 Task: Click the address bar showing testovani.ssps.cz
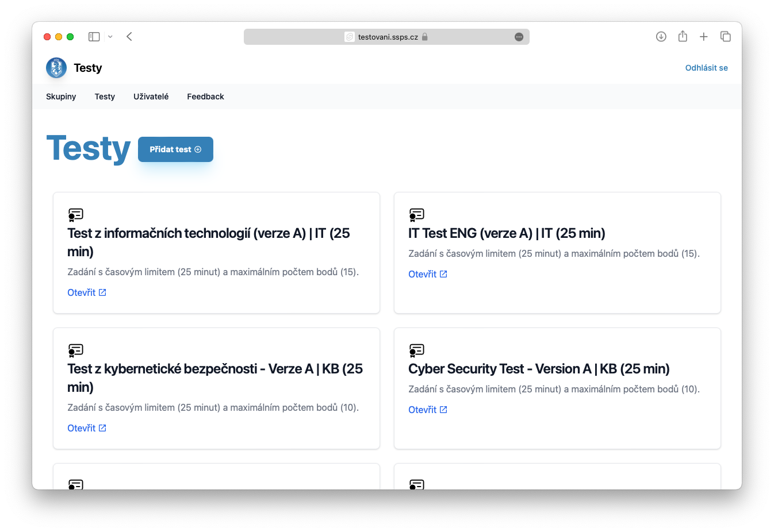tap(386, 37)
